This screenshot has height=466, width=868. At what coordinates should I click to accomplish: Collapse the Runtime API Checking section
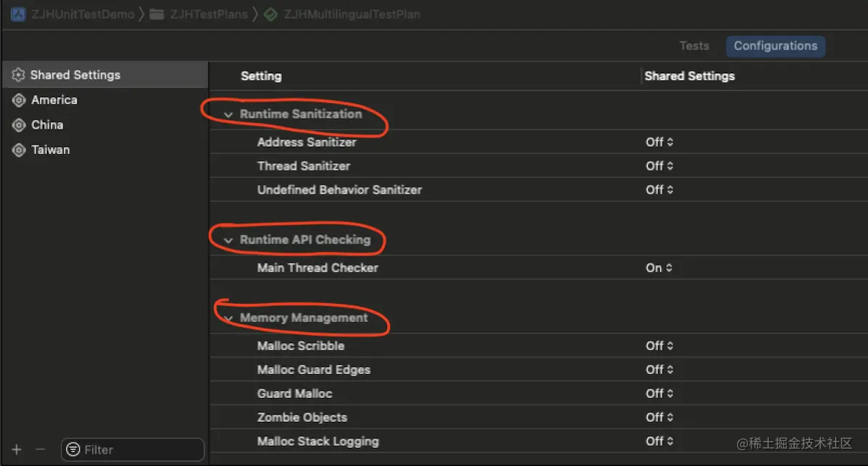click(x=229, y=240)
